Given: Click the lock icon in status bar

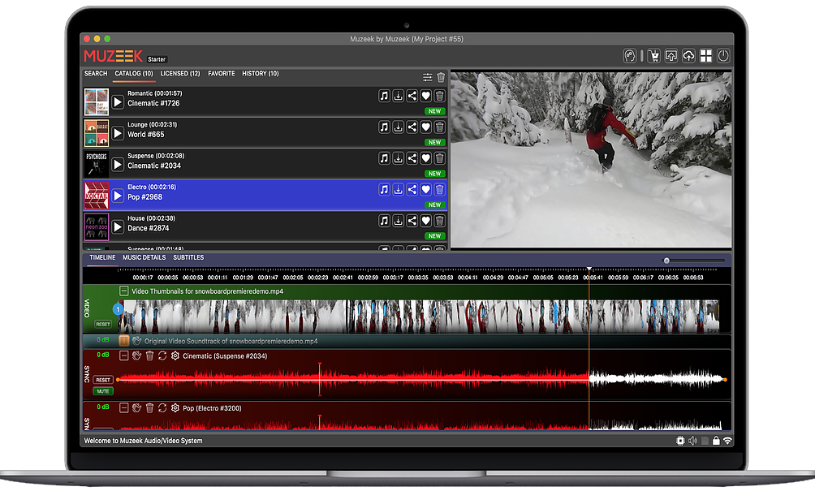Looking at the screenshot, I should (x=716, y=441).
